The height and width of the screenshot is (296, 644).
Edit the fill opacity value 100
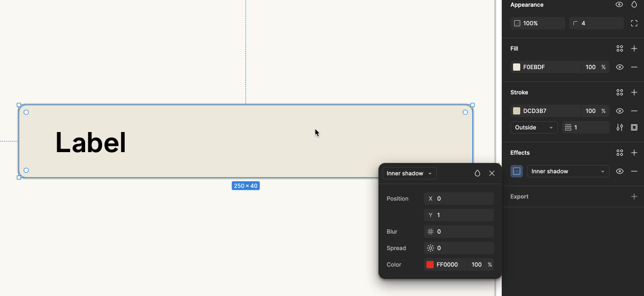click(590, 67)
